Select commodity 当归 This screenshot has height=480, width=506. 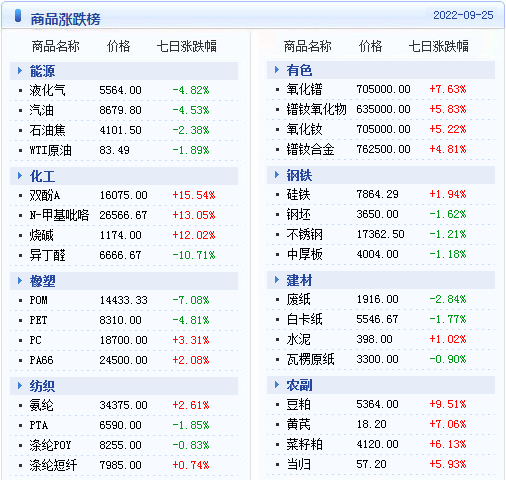(x=298, y=464)
